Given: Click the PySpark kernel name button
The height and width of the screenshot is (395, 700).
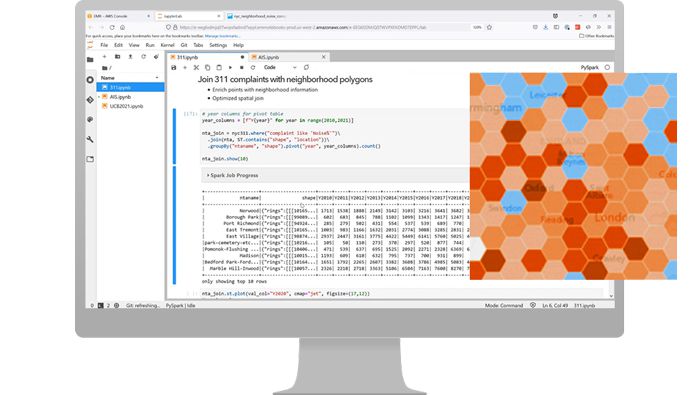Looking at the screenshot, I should (x=589, y=67).
